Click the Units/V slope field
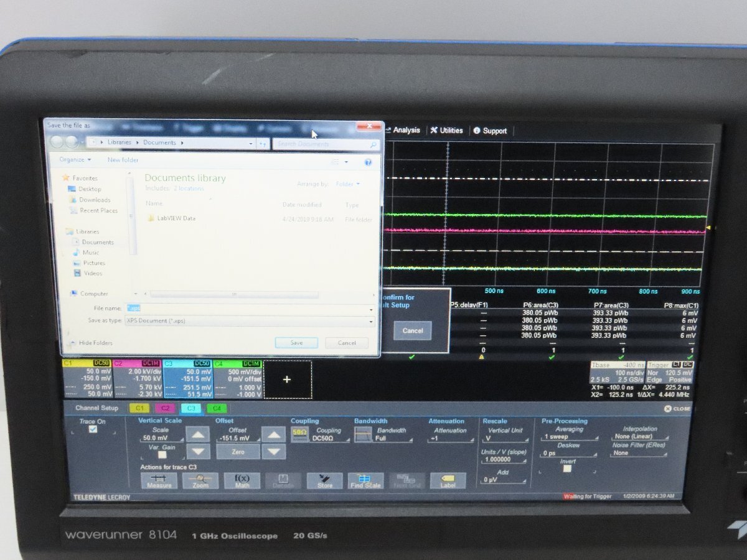The image size is (747, 560). pyautogui.click(x=504, y=459)
